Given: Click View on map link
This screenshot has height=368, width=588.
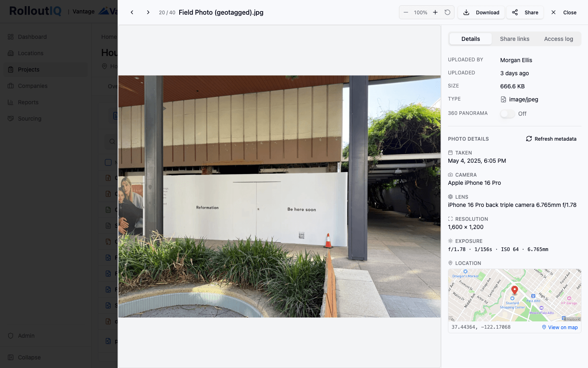Looking at the screenshot, I should [x=560, y=327].
